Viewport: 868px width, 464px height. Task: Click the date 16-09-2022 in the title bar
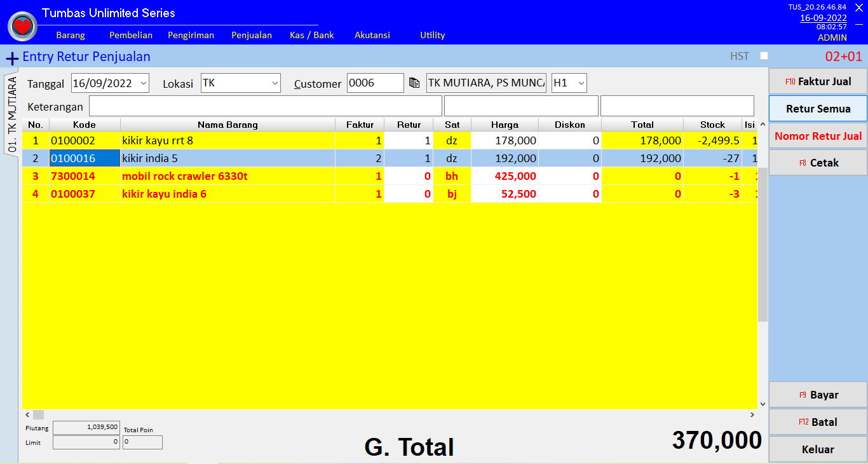823,18
